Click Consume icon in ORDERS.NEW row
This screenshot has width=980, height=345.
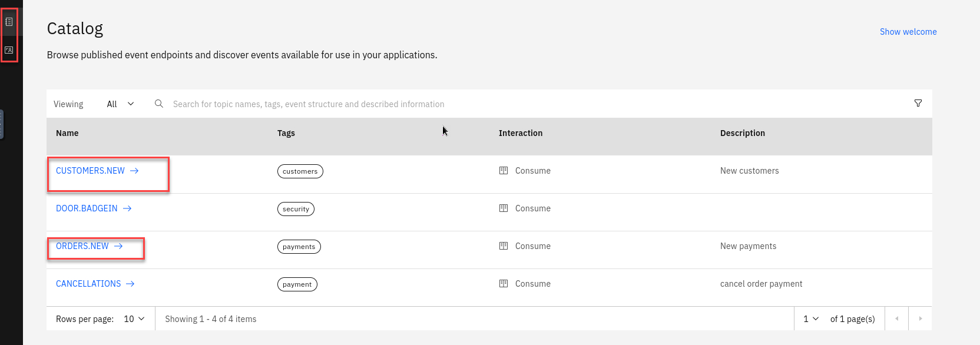click(504, 246)
